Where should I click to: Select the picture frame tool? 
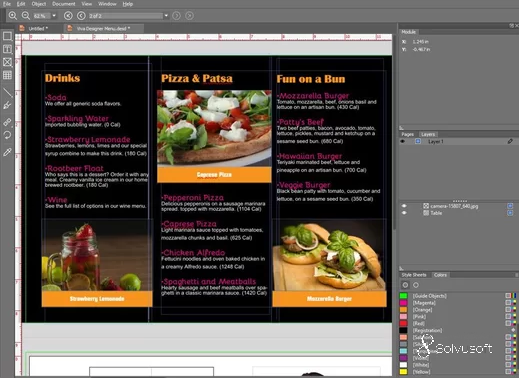7,62
